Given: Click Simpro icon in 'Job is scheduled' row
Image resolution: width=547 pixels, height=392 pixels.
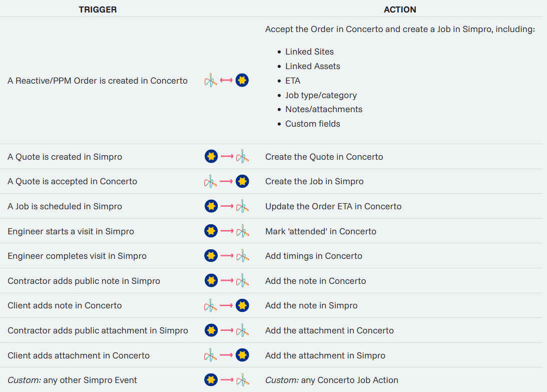Looking at the screenshot, I should 211,206.
